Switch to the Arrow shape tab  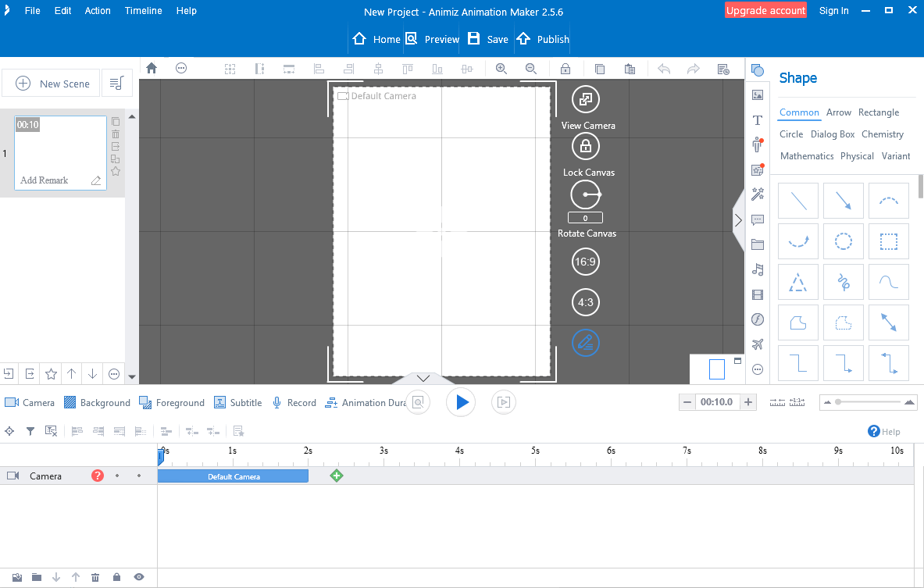[x=839, y=112]
